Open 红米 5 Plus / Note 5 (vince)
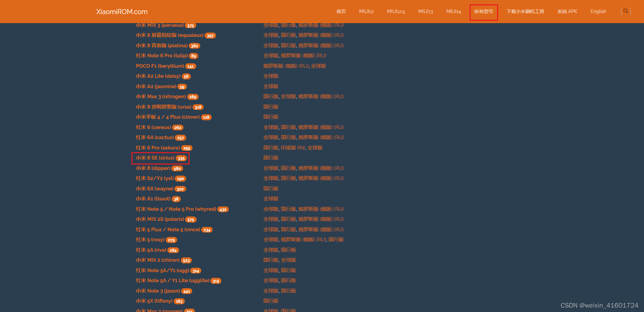 pyautogui.click(x=168, y=230)
